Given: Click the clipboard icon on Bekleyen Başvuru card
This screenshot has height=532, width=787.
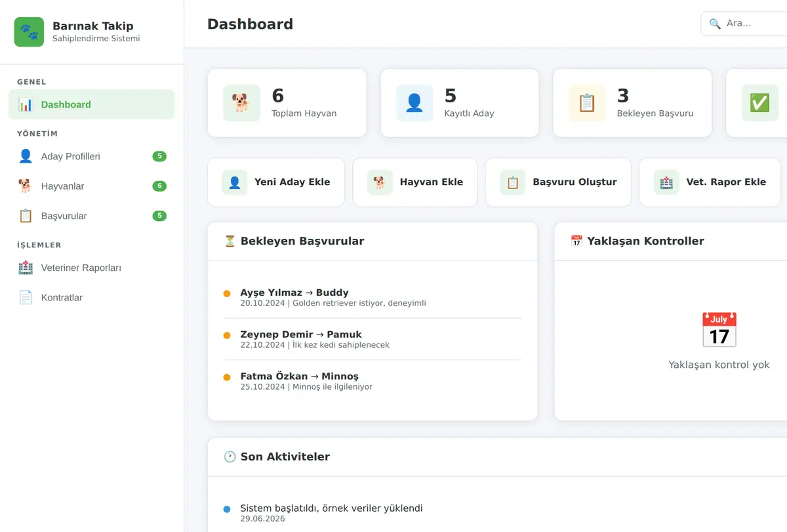Looking at the screenshot, I should pos(587,103).
